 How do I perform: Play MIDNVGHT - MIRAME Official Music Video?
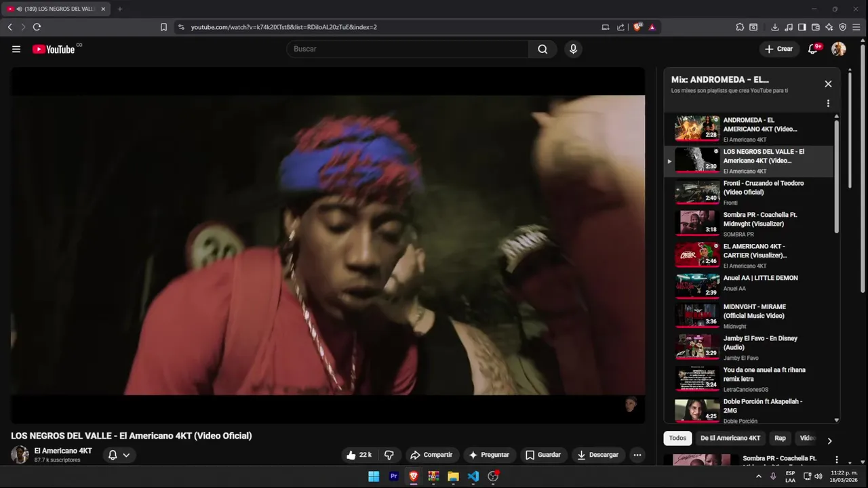(748, 316)
